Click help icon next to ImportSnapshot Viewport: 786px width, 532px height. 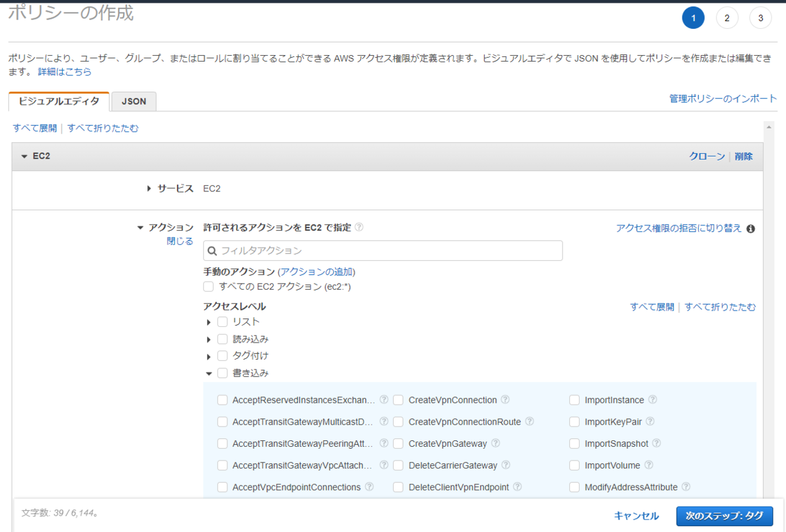pos(657,444)
